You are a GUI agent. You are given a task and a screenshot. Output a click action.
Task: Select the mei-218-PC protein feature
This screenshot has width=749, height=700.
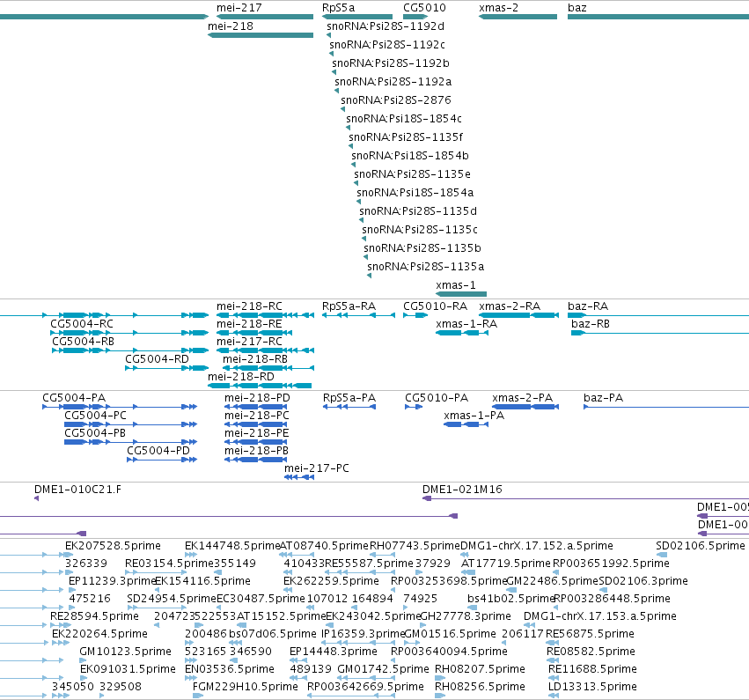tap(256, 424)
